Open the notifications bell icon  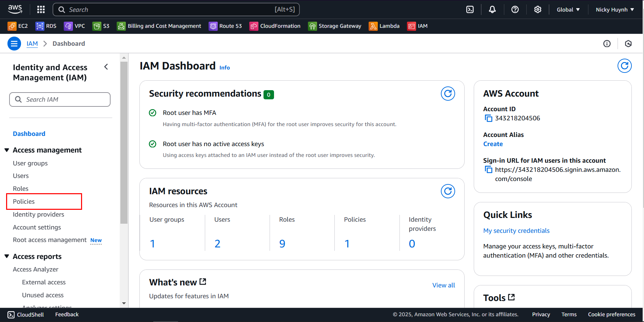[492, 9]
